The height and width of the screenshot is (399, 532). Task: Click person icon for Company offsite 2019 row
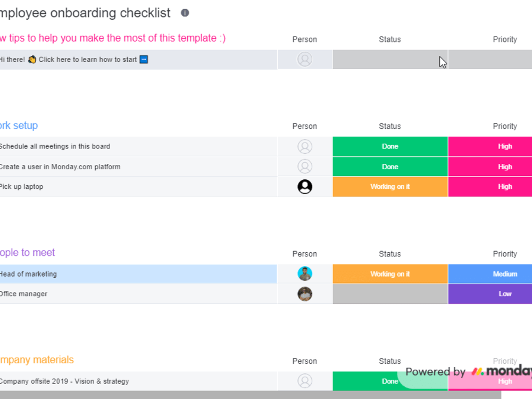[x=305, y=381]
